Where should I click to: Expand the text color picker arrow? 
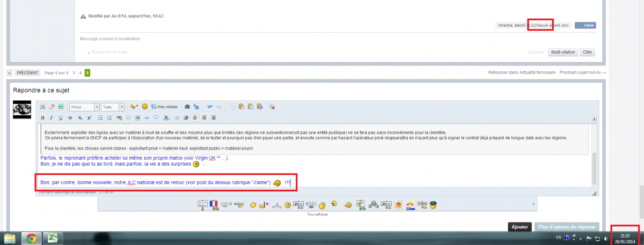tap(137, 107)
